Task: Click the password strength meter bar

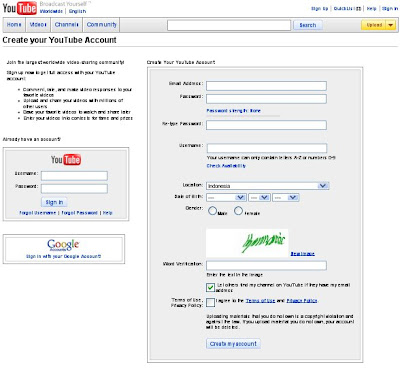Action: point(243,116)
